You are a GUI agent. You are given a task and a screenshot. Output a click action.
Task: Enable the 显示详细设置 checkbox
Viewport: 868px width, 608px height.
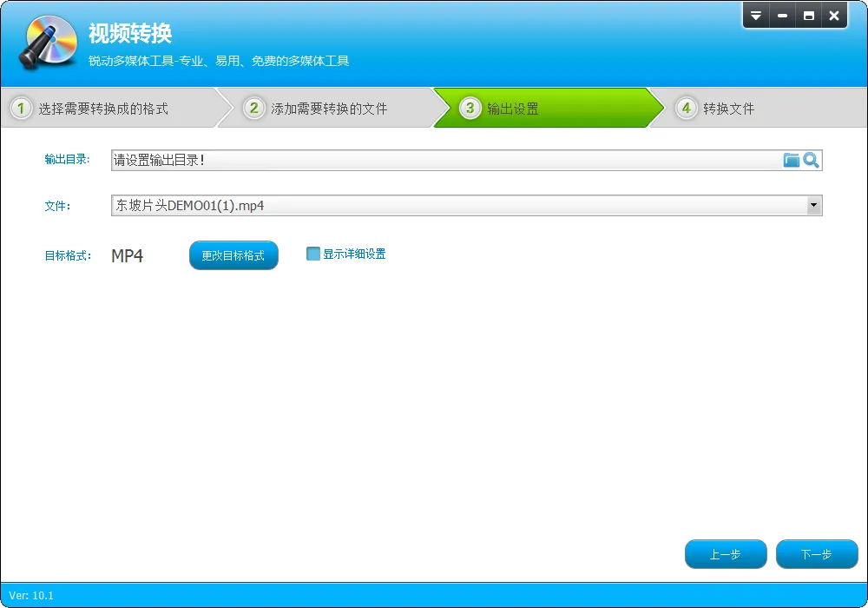click(313, 254)
